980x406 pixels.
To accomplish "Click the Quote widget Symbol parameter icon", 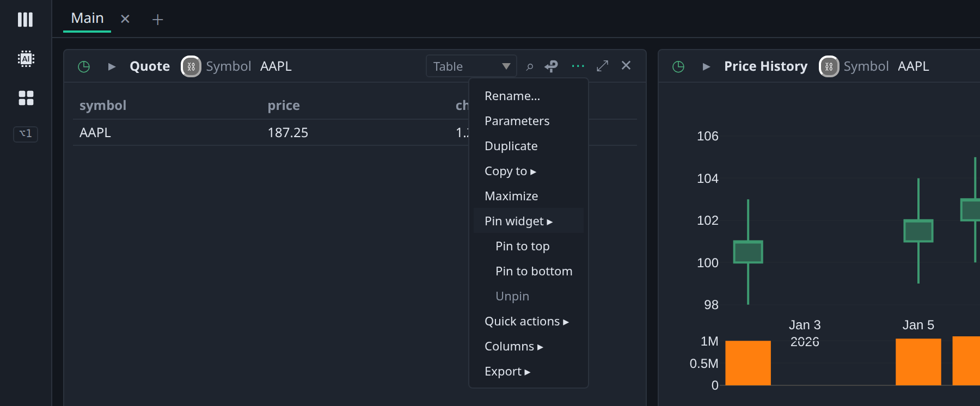I will click(x=191, y=66).
